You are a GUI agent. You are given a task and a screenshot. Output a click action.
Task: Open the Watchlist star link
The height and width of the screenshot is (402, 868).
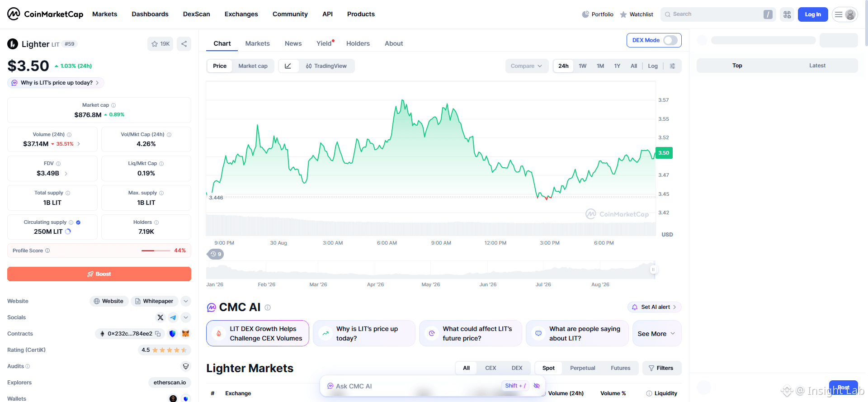(637, 14)
